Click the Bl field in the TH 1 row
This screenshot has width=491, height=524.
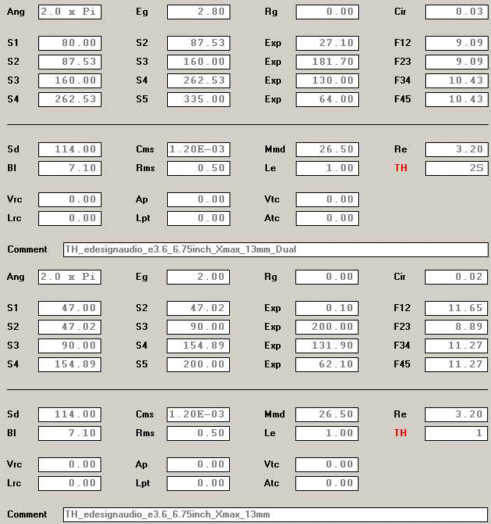(x=70, y=433)
